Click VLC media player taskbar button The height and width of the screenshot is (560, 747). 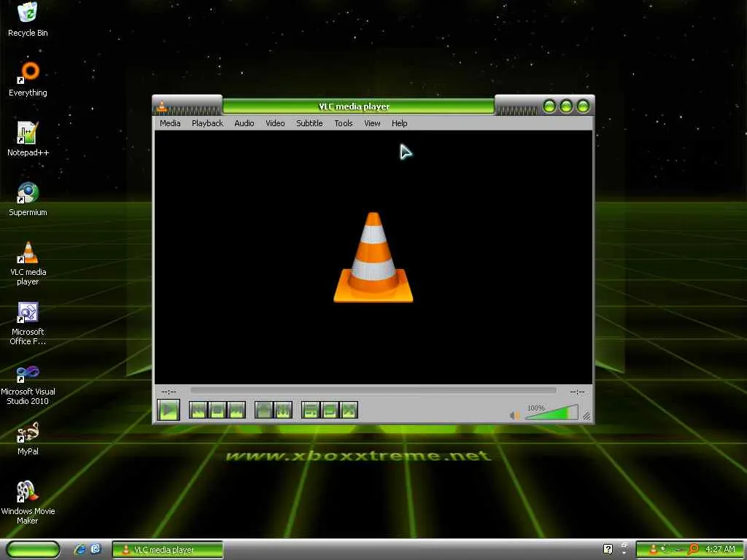pyautogui.click(x=167, y=550)
